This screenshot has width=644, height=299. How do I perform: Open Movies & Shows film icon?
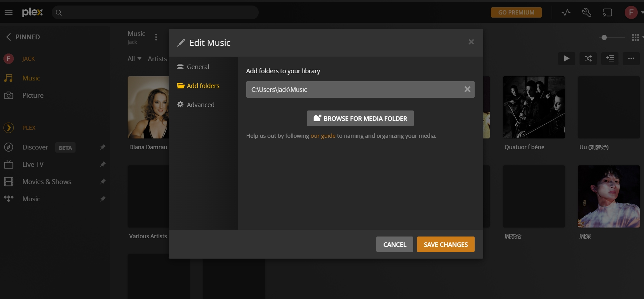point(9,182)
